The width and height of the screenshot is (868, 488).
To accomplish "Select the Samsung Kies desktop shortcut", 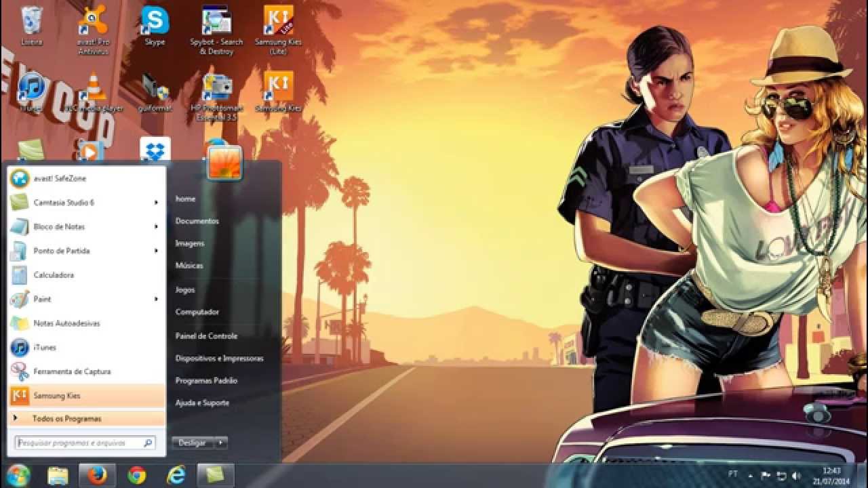I will [x=278, y=92].
